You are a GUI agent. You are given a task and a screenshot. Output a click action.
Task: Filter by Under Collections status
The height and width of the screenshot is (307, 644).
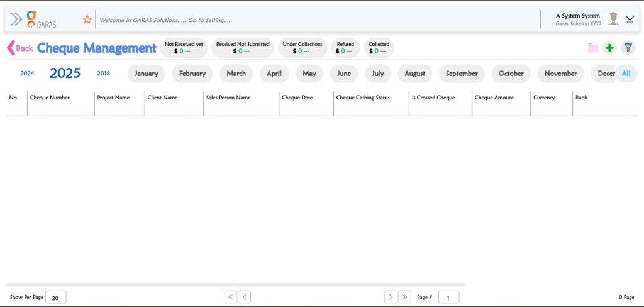[302, 48]
